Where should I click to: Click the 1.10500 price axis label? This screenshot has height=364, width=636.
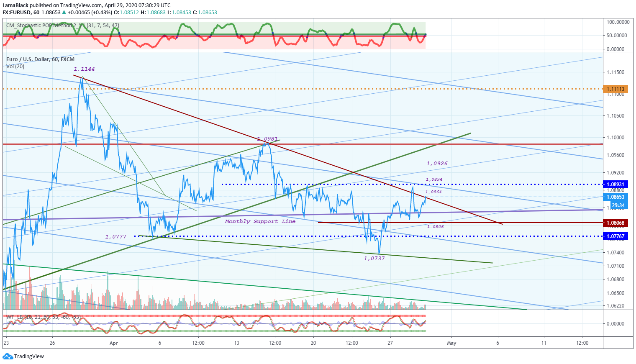pyautogui.click(x=615, y=116)
